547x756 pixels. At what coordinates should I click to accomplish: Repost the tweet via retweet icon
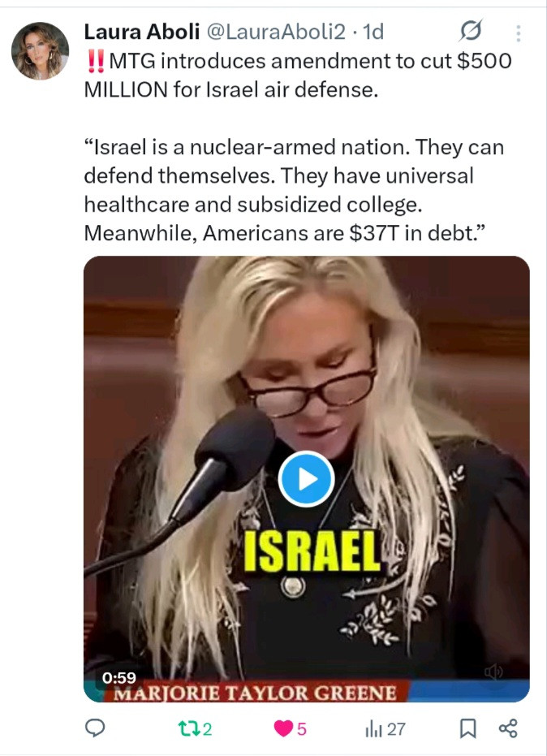pos(188,728)
